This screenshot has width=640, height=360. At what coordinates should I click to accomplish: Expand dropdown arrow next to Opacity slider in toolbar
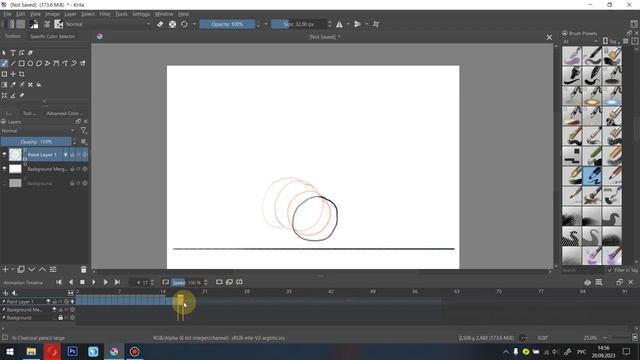point(266,24)
